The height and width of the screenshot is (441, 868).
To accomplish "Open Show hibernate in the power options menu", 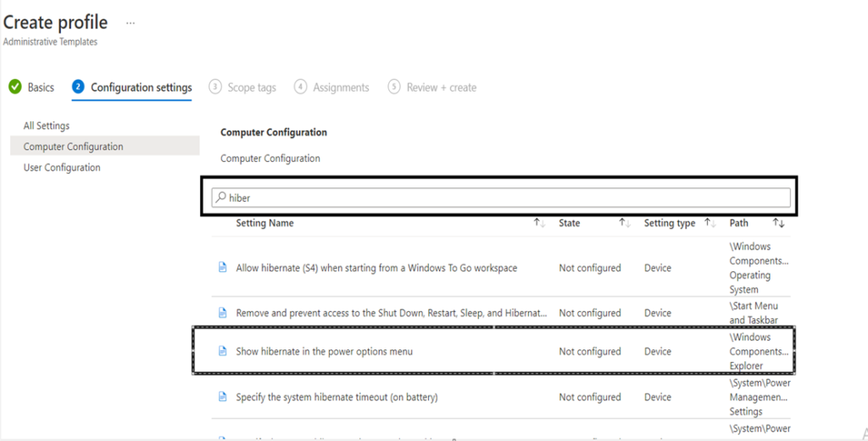I will [324, 351].
